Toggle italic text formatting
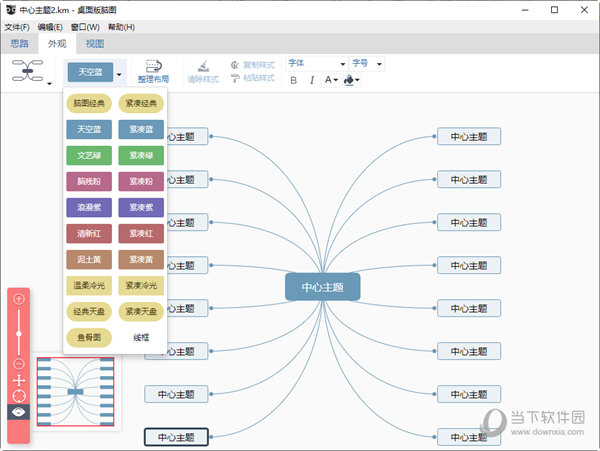This screenshot has width=600, height=451. [x=312, y=80]
